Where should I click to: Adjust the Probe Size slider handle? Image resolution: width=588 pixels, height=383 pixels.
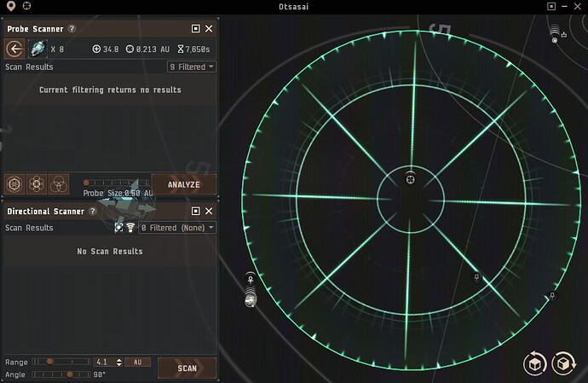[x=86, y=183]
